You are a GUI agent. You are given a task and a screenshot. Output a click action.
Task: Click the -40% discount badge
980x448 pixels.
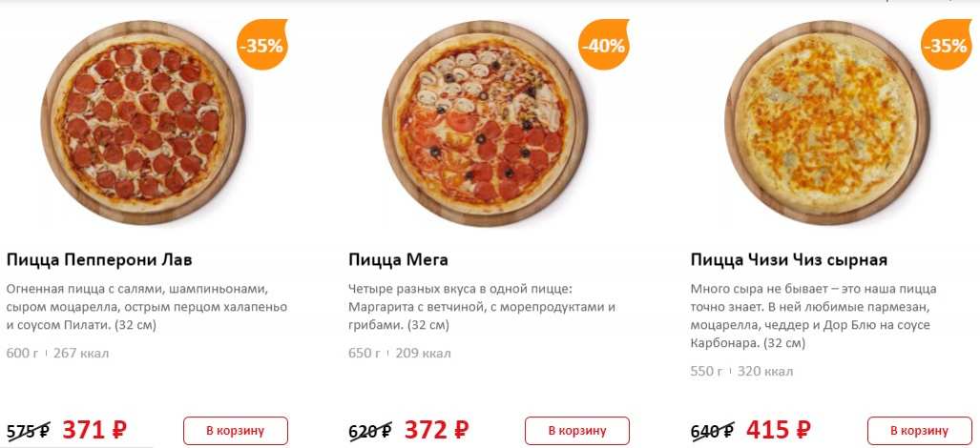(604, 45)
